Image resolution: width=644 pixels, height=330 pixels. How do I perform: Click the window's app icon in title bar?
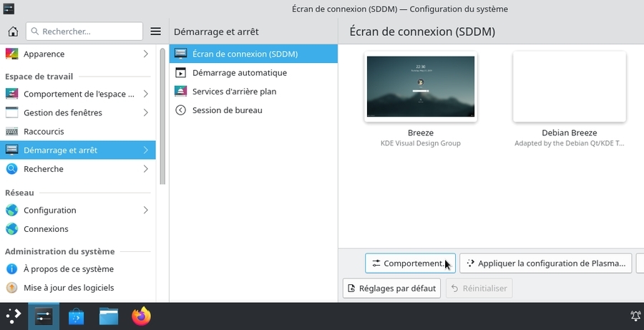[9, 9]
